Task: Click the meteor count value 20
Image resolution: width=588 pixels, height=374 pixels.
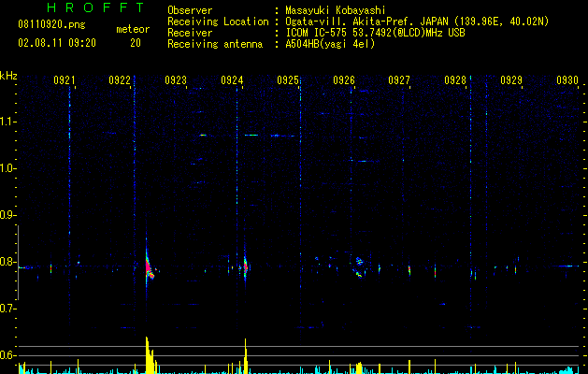Action: pos(136,43)
